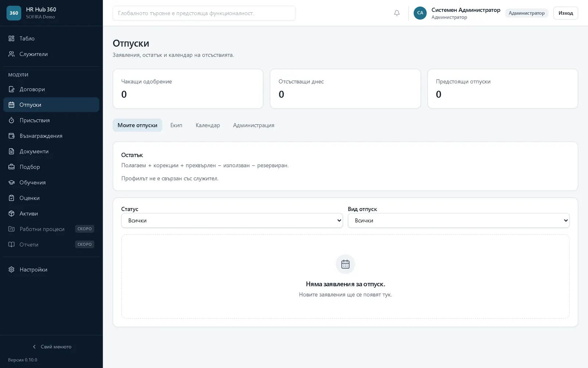Open Табло in the sidebar
588x368 pixels.
(x=51, y=38)
